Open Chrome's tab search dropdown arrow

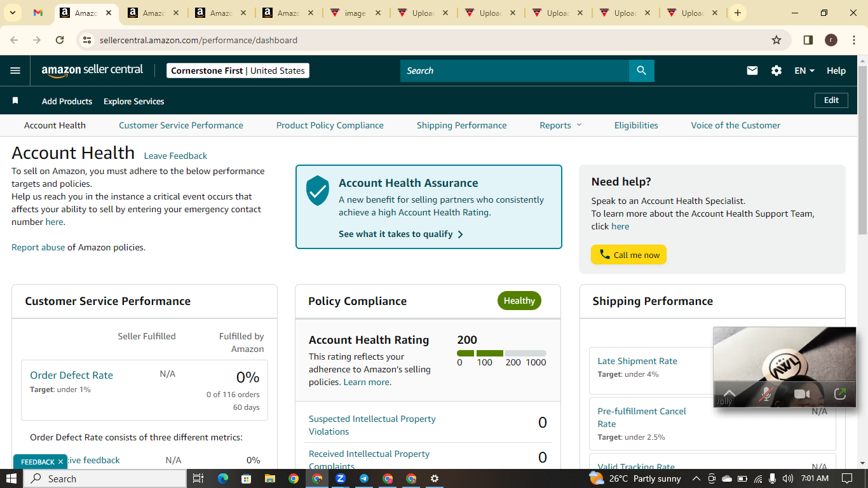point(12,13)
